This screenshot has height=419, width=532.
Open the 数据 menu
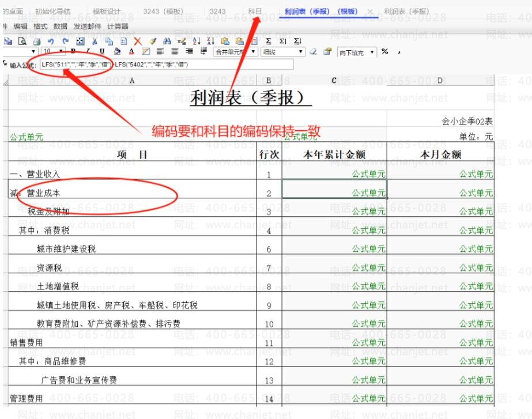click(x=60, y=26)
